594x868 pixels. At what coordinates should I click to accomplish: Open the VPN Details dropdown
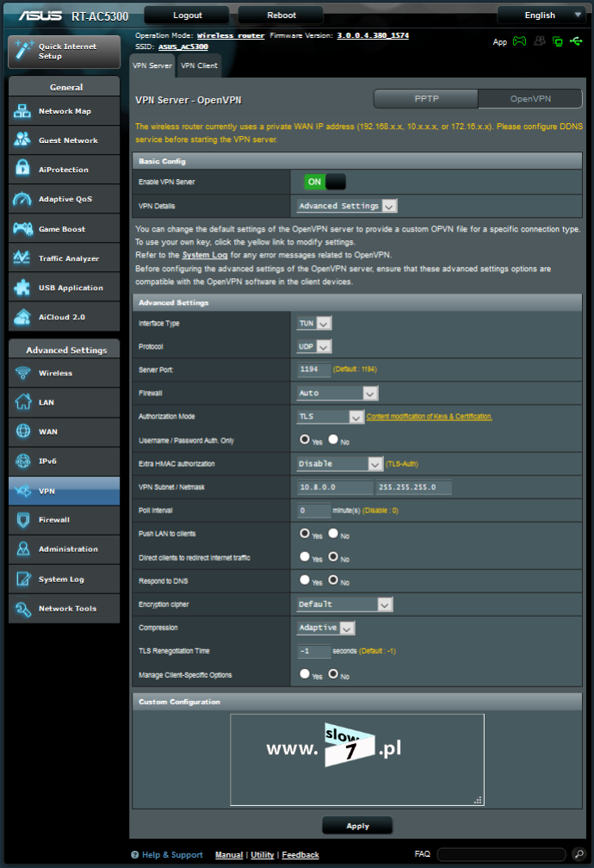click(x=347, y=206)
